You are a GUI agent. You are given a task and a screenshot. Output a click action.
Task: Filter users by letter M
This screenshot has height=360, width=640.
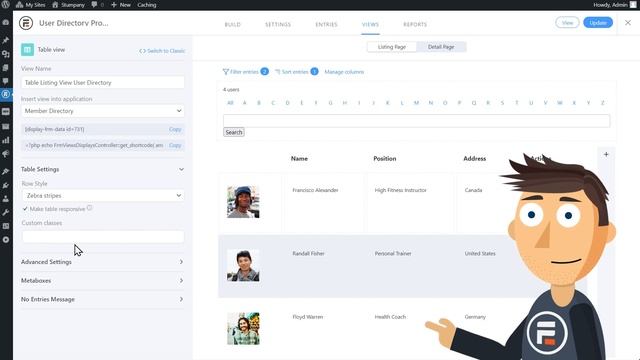coord(416,103)
